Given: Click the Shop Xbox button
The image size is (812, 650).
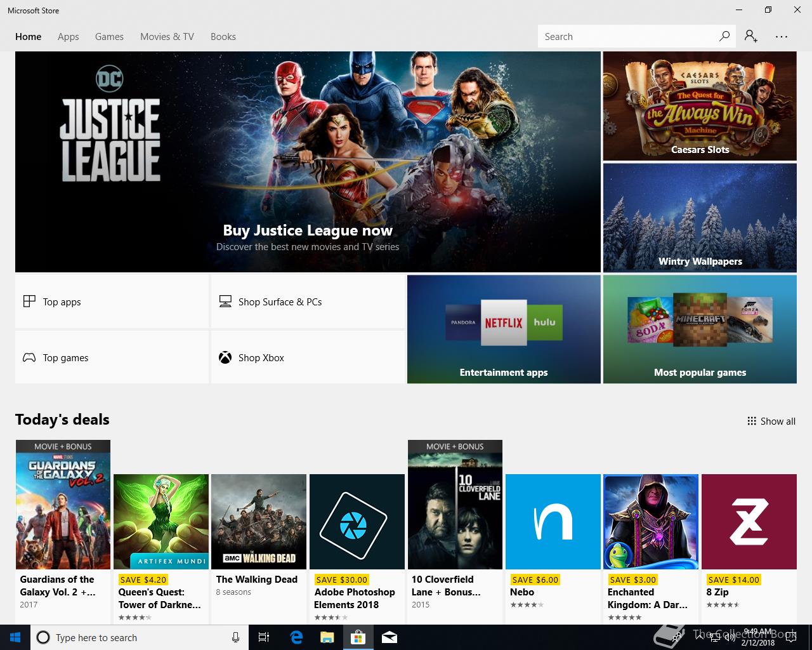Looking at the screenshot, I should [308, 357].
